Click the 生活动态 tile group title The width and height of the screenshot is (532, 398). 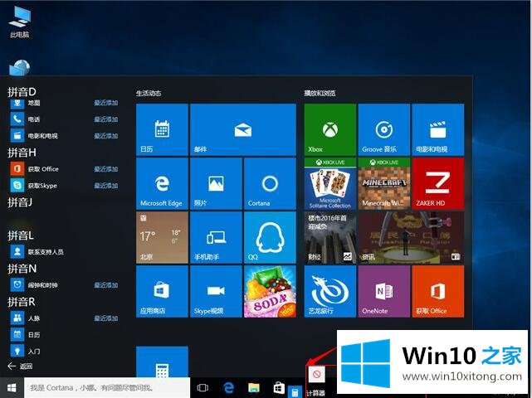(149, 93)
